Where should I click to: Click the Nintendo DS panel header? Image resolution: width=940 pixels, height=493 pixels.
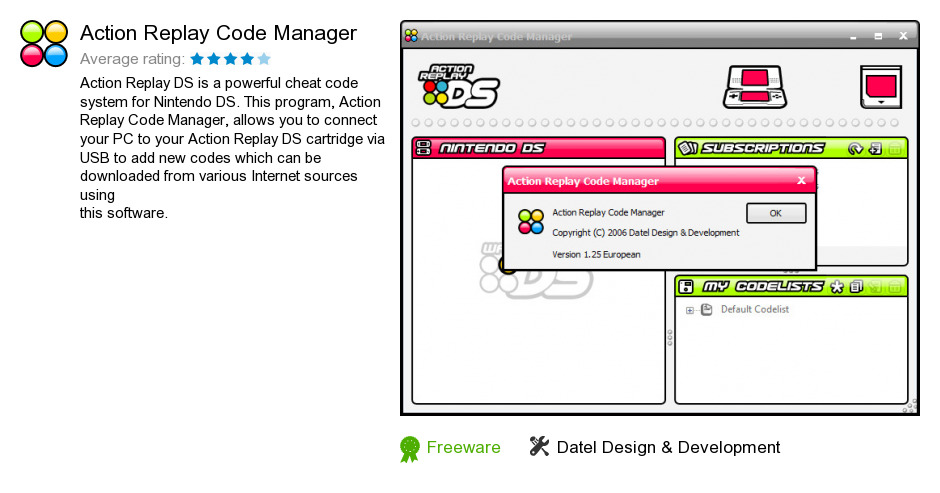coord(538,148)
